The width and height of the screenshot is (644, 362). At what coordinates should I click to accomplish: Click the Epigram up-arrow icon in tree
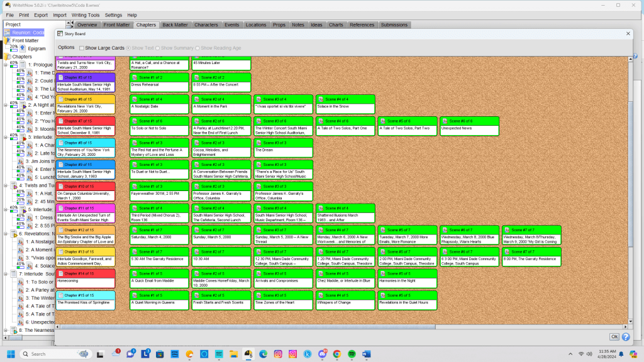(x=23, y=48)
